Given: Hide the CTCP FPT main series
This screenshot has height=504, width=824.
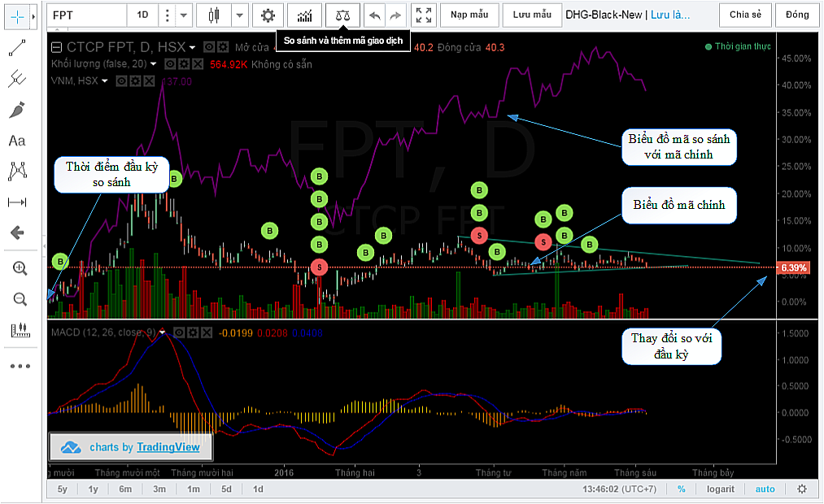Looking at the screenshot, I should [x=208, y=47].
